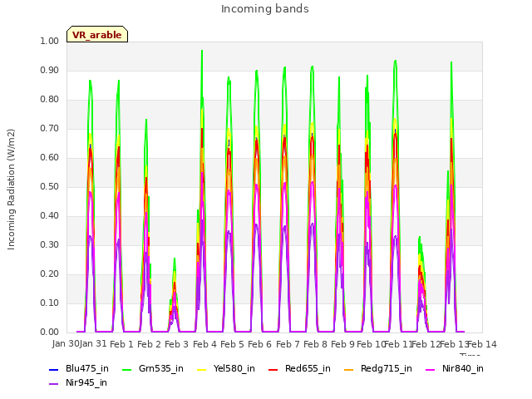Click the Incoming bands chart title
The width and height of the screenshot is (532, 399).
265,9
